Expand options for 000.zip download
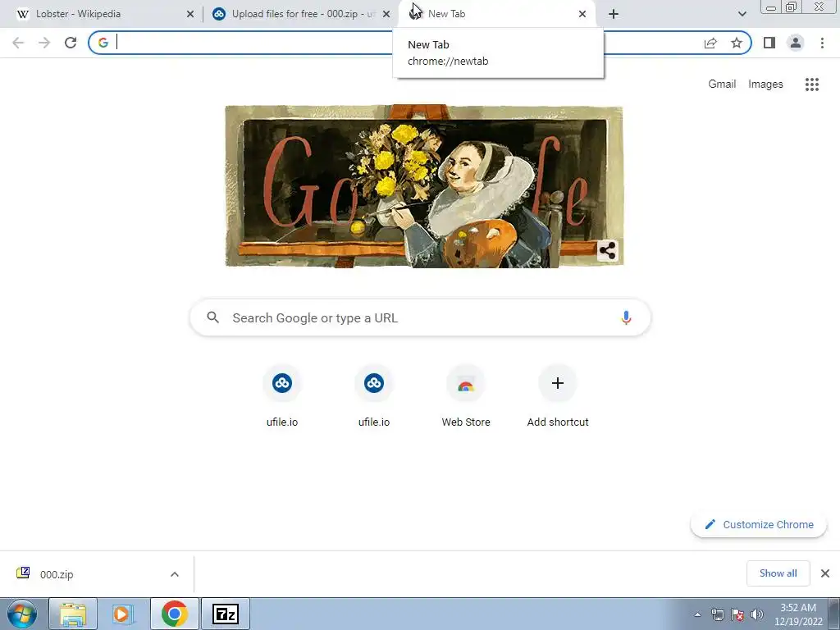The height and width of the screenshot is (630, 840). coord(175,574)
